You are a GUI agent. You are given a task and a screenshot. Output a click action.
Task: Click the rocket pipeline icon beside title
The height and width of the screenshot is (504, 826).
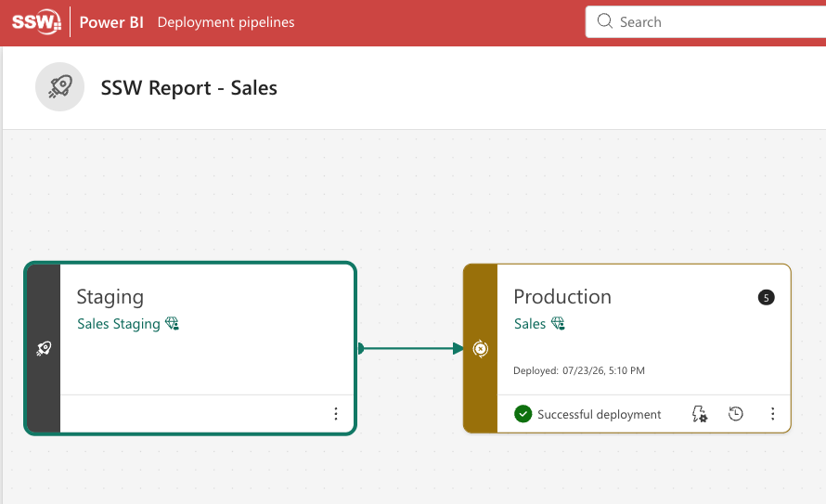pyautogui.click(x=60, y=87)
